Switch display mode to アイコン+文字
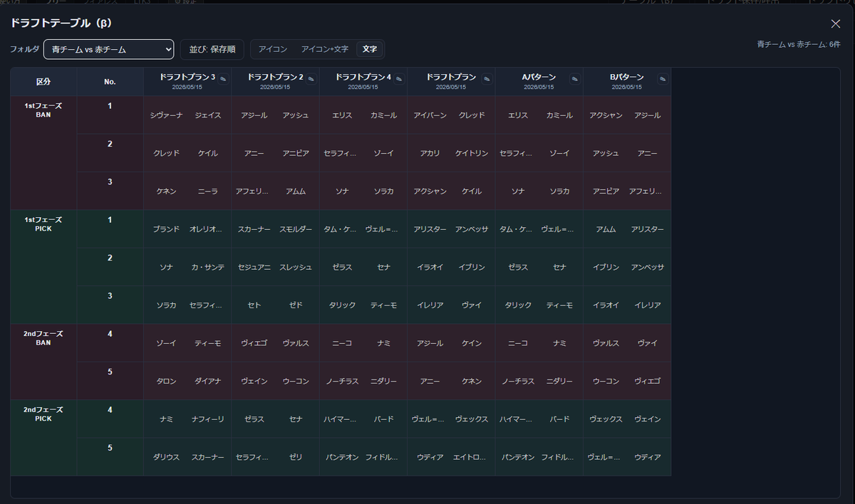855x504 pixels. coord(325,49)
